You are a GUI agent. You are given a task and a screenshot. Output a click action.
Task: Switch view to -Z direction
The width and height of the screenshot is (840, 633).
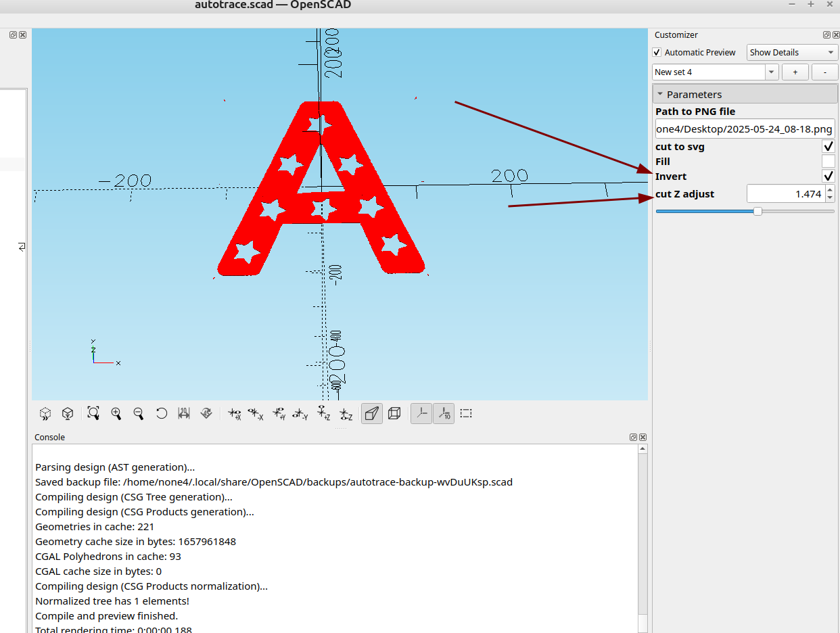[346, 413]
